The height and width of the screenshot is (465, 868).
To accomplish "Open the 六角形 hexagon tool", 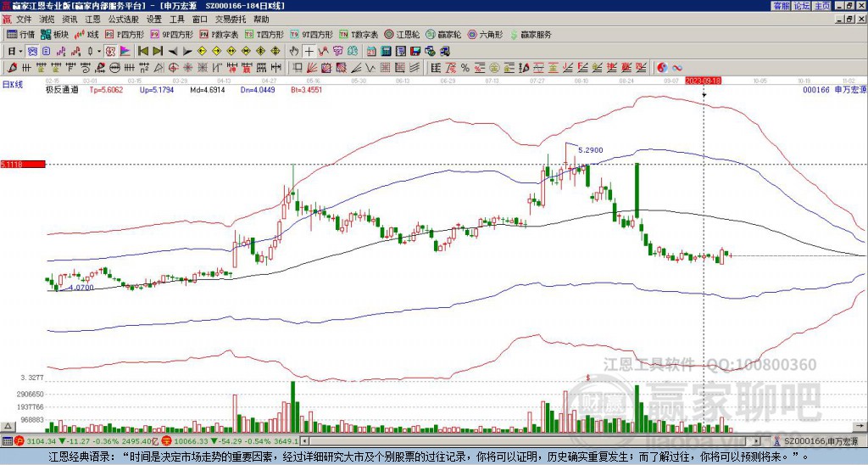I will click(x=486, y=34).
